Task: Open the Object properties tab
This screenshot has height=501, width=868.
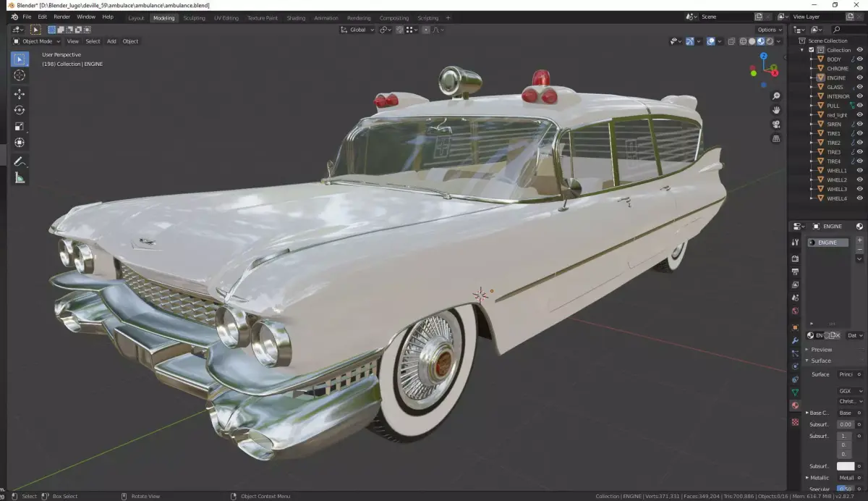Action: [x=795, y=327]
